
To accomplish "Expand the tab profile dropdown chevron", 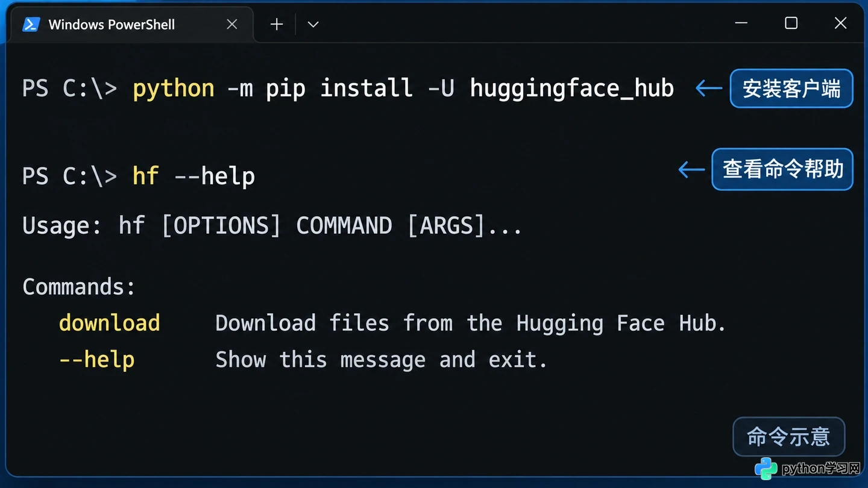I will click(x=313, y=25).
